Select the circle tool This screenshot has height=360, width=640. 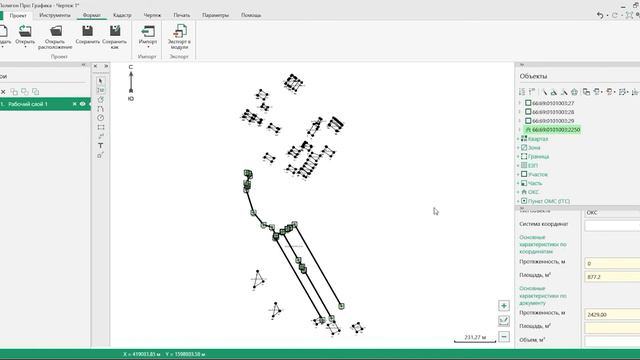tap(101, 118)
